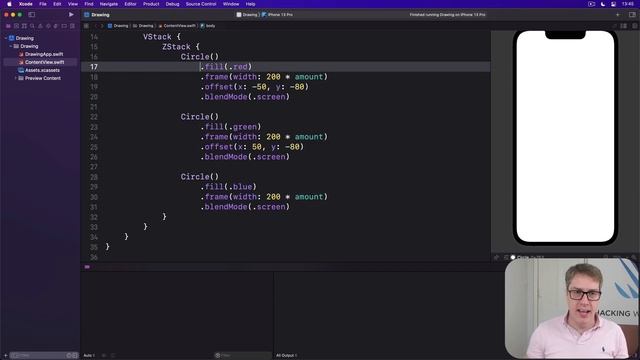Screen dimensions: 640x360
Task: Open the Source Control menu
Action: point(201,4)
